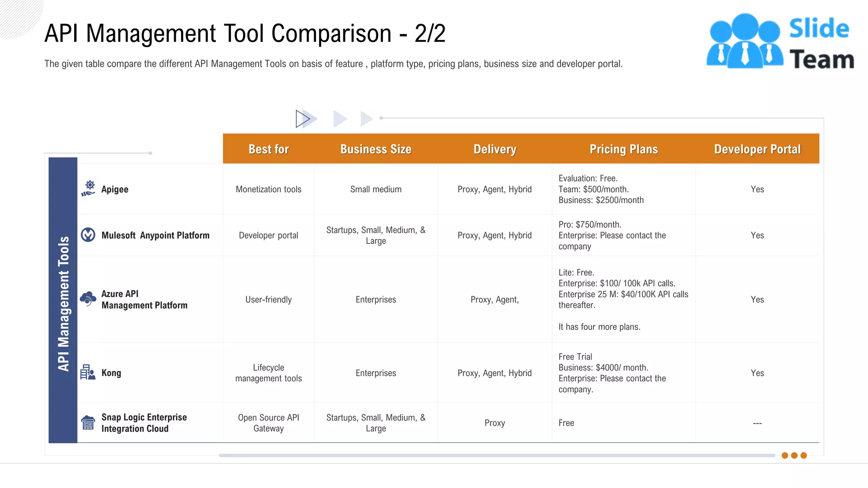Click the Lifecycle management tools cell
The image size is (868, 488).
coord(269,373)
